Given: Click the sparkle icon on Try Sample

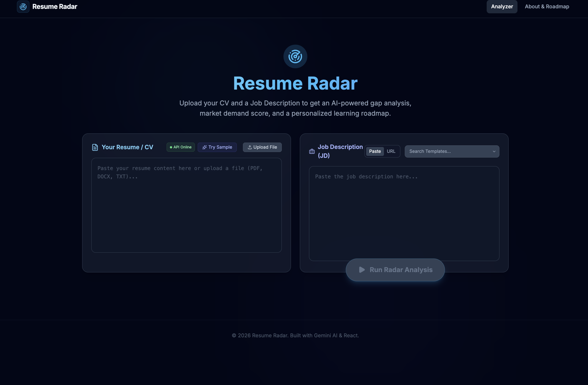Looking at the screenshot, I should (x=205, y=147).
